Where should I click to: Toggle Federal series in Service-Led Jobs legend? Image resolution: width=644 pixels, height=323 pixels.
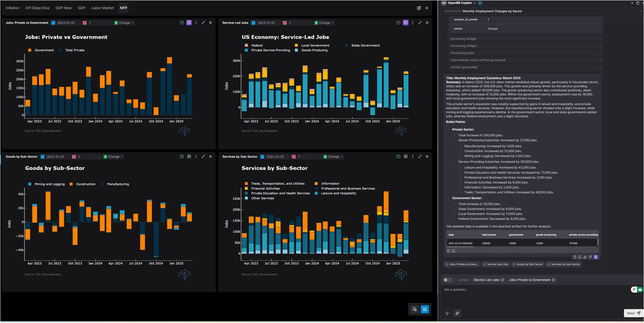tap(254, 45)
